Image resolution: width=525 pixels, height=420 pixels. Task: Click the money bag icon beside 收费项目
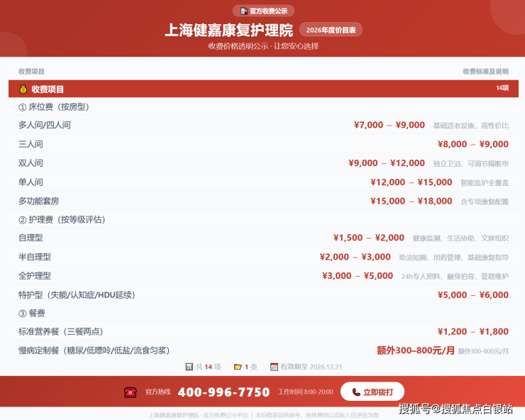pos(23,89)
